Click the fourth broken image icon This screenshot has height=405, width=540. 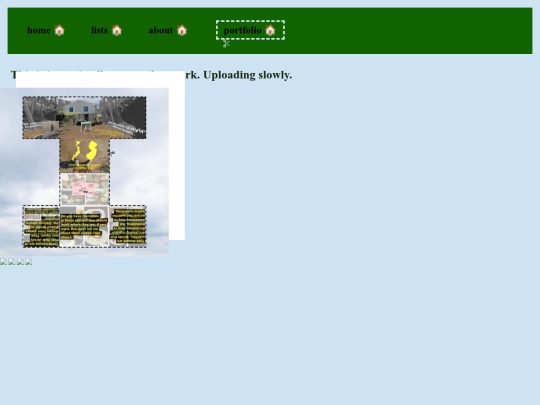point(29,262)
